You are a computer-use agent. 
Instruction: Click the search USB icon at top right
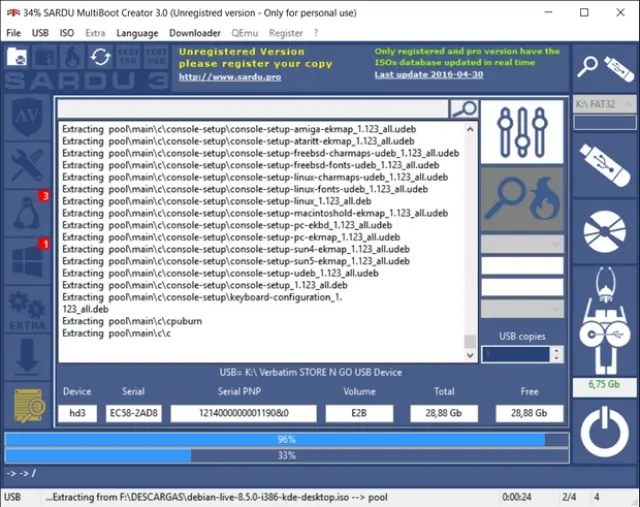603,67
